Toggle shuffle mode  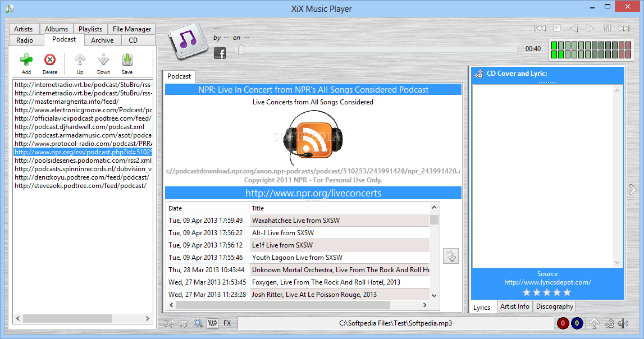[169, 323]
